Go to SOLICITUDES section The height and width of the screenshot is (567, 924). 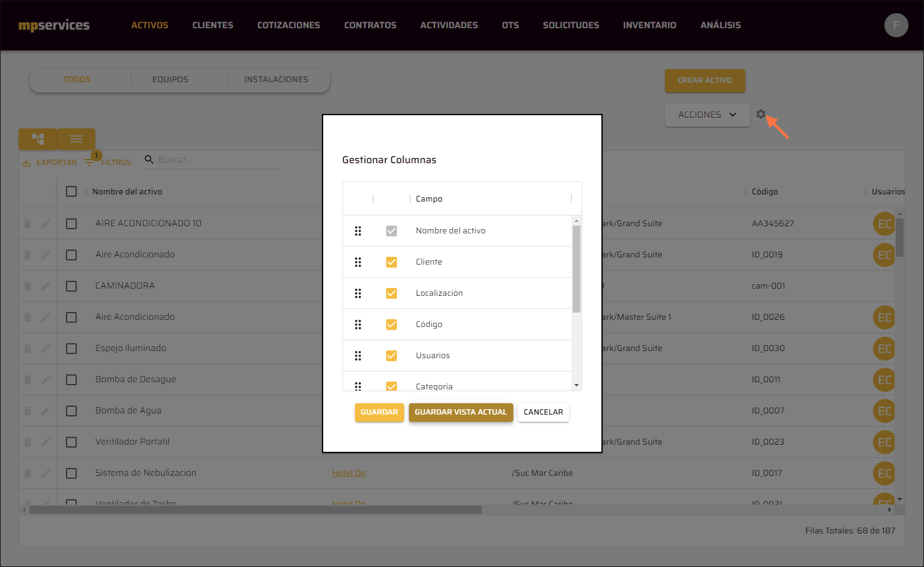click(x=571, y=25)
